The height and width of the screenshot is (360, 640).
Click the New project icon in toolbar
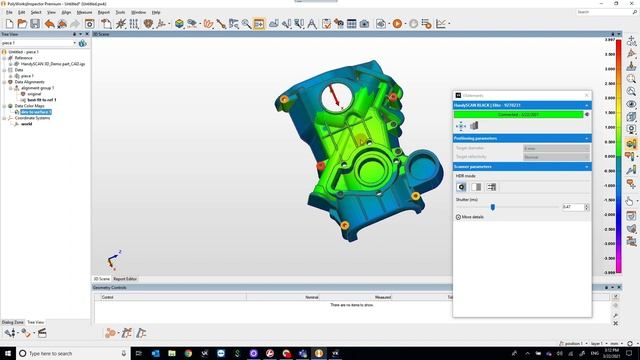pyautogui.click(x=9, y=24)
